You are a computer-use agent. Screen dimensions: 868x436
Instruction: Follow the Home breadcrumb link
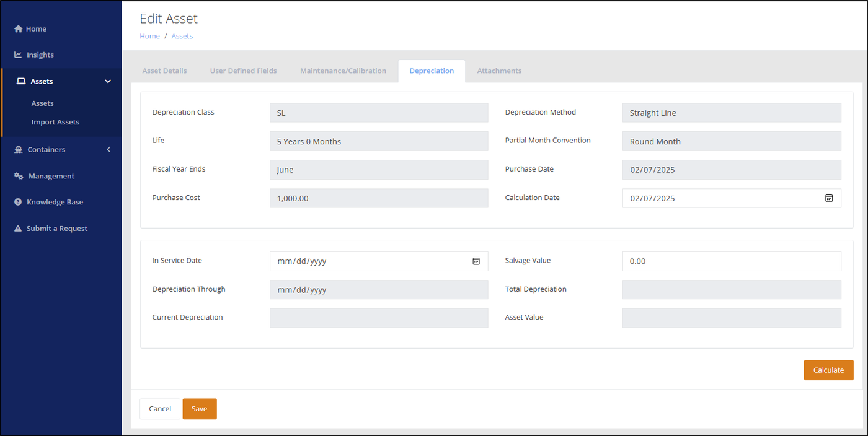149,37
